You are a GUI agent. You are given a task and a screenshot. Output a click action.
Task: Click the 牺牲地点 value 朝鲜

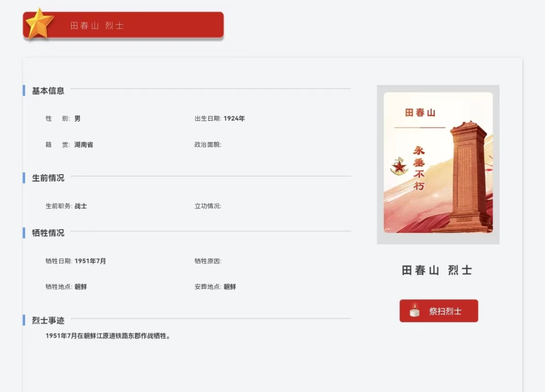[x=81, y=287]
